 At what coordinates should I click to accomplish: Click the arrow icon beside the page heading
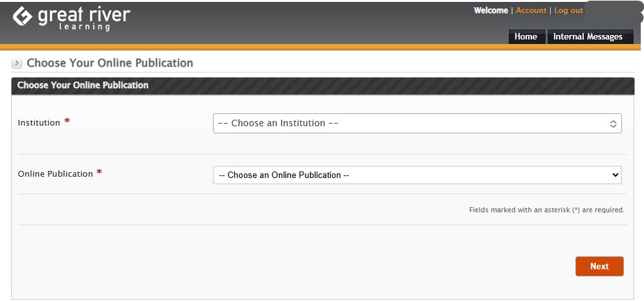[16, 63]
